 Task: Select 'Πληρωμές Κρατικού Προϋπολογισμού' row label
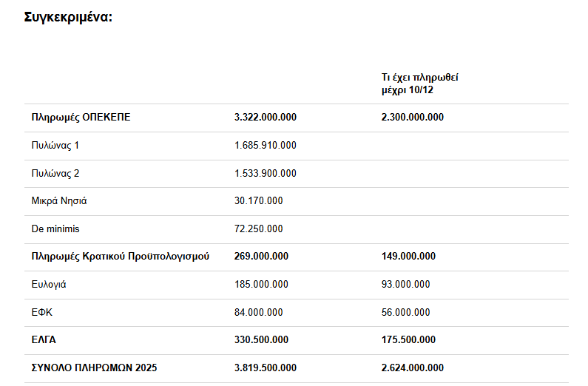coord(120,257)
